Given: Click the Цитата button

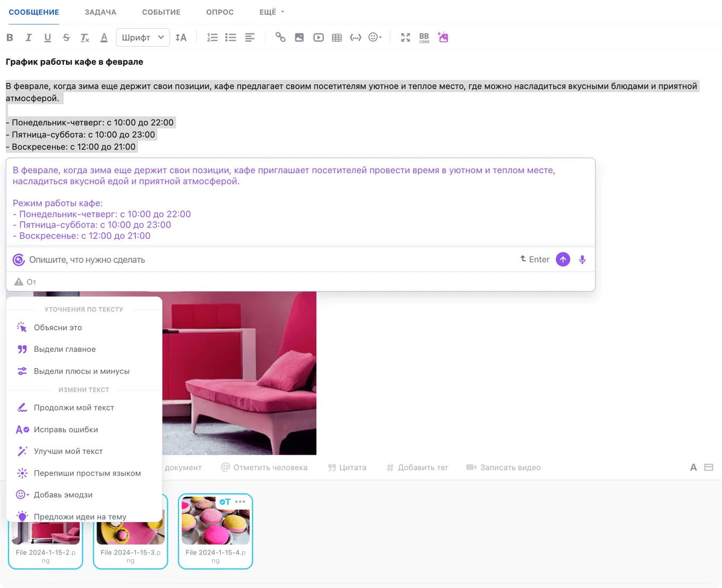Looking at the screenshot, I should coord(347,468).
